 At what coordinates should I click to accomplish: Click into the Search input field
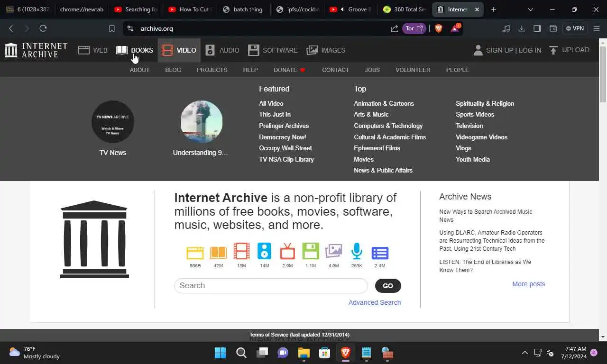271,286
